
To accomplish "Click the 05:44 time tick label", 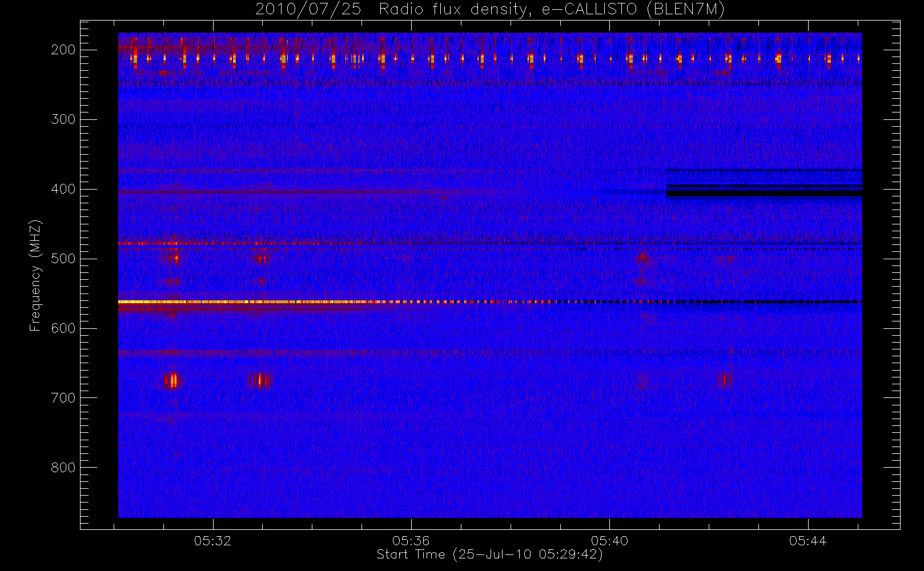I will click(808, 541).
